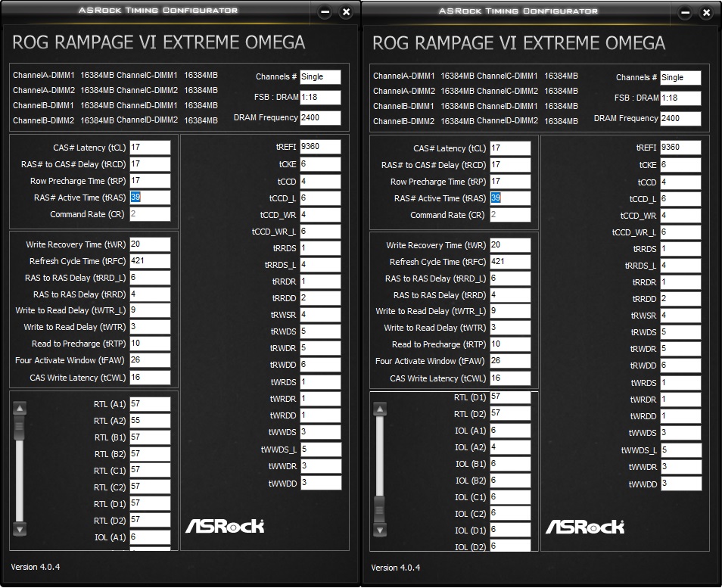Click the RTL (A1) value field in left window

pos(150,404)
